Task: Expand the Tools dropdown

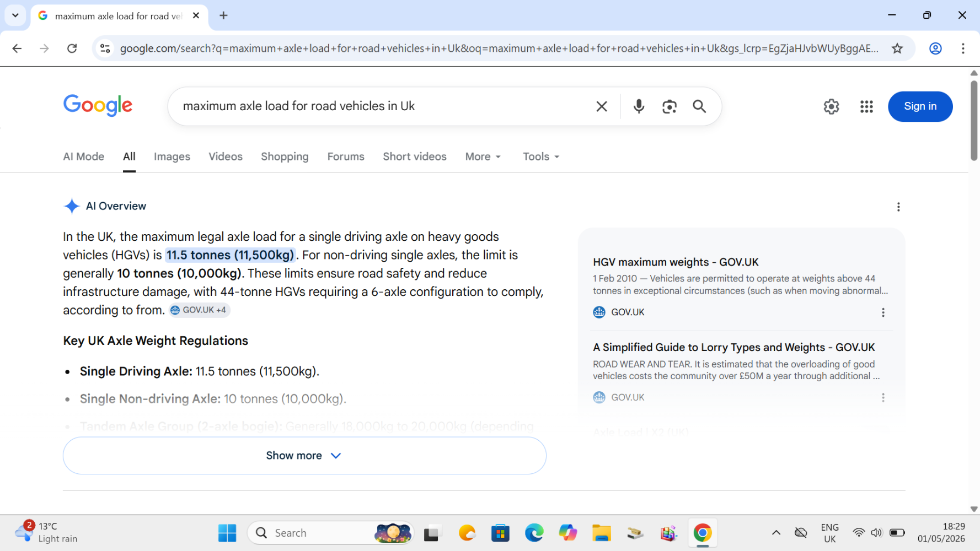Action: (541, 156)
